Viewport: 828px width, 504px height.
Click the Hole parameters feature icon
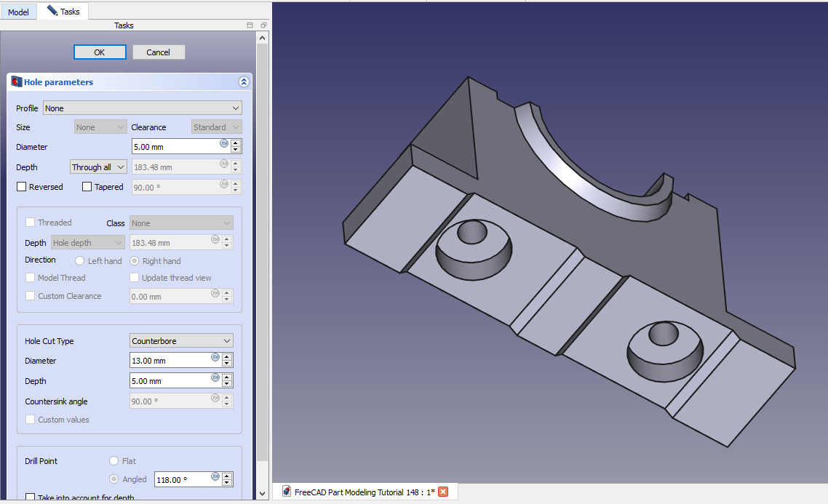tap(16, 82)
